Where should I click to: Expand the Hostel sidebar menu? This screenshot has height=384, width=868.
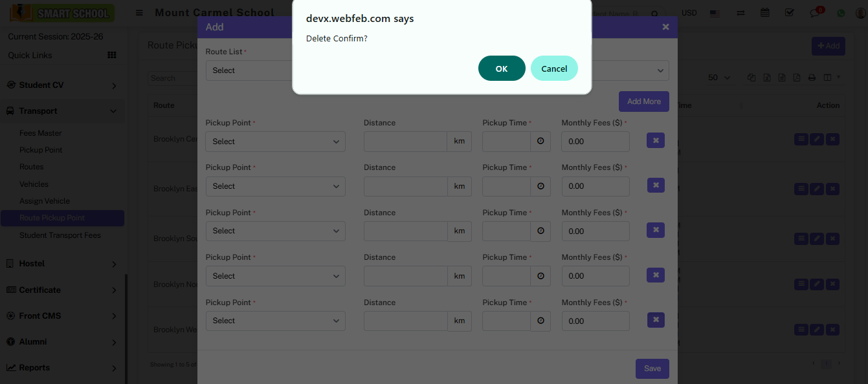tap(61, 264)
